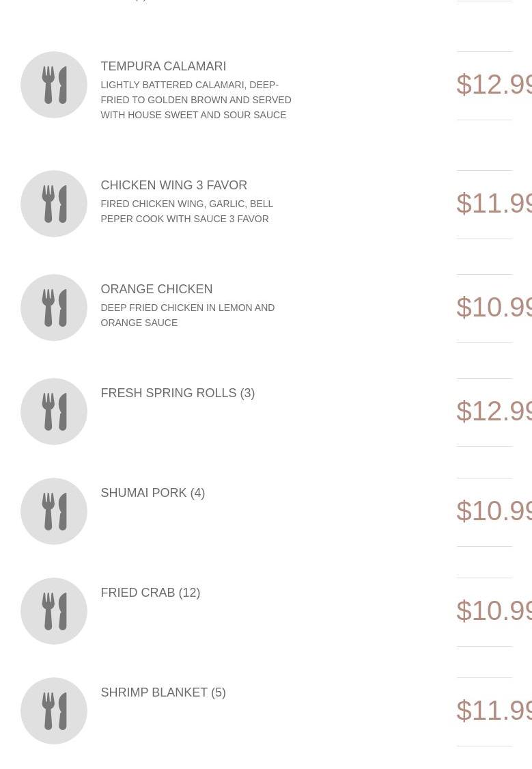
Task: Click the $11.99 price for Chicken Wing
Action: pyautogui.click(x=494, y=203)
